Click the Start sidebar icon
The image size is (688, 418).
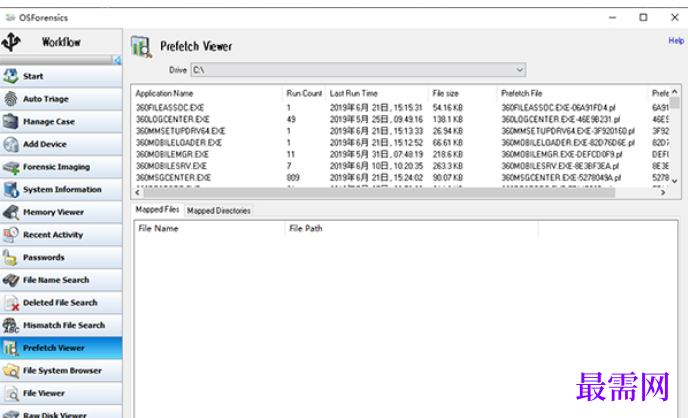pos(11,76)
